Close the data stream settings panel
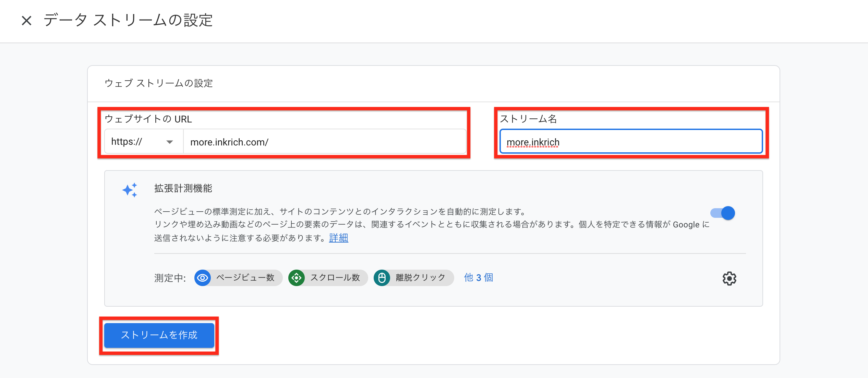Screen dimensions: 868x378 [x=26, y=21]
